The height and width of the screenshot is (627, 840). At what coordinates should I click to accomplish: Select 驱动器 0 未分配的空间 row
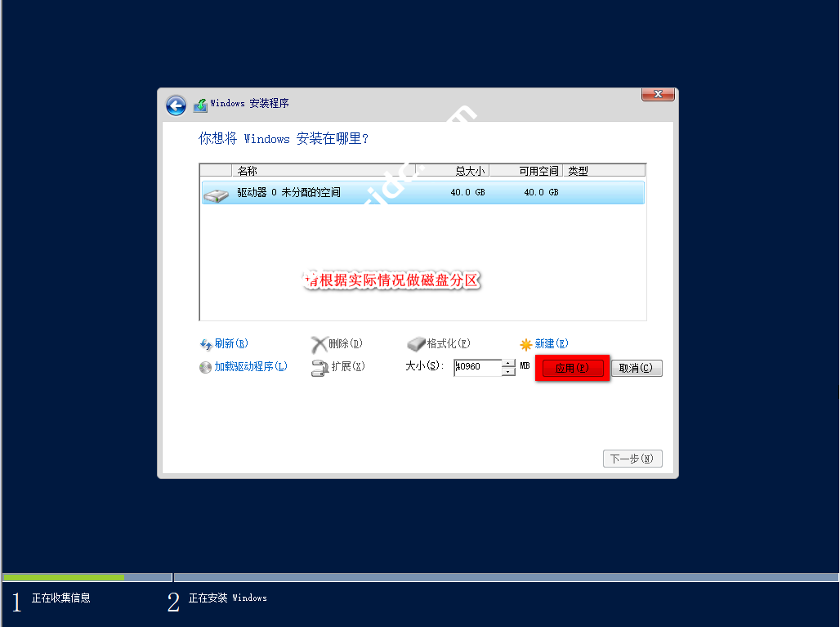pos(422,192)
